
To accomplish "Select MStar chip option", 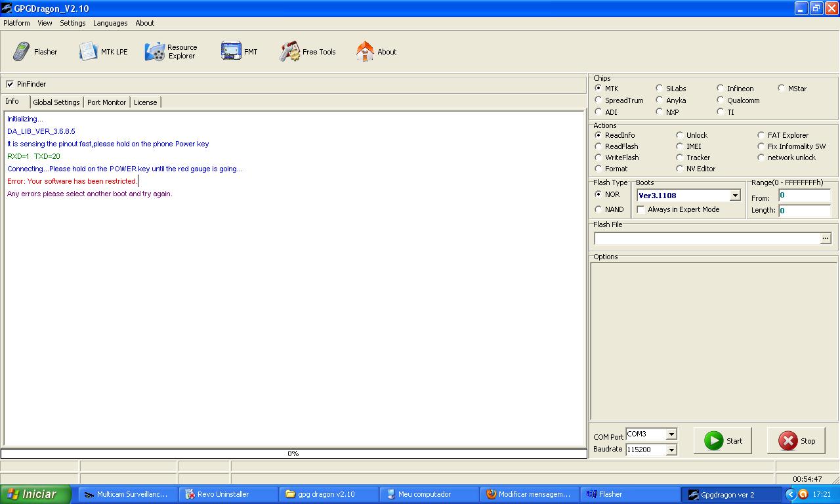I will pyautogui.click(x=781, y=89).
